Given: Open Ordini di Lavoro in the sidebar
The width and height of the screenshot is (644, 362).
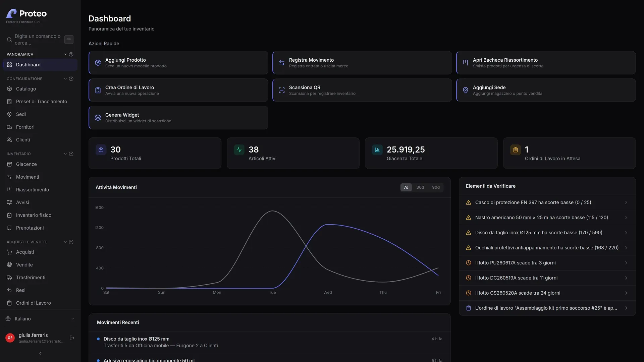Looking at the screenshot, I should 40,303.
